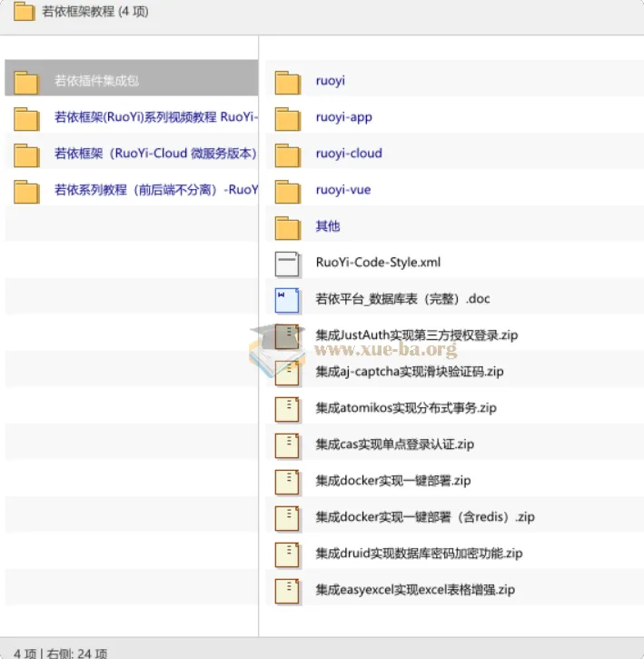Select 集成docker实现一键部署（含redis）.zip file name
Screen dimensions: 644x659
pyautogui.click(x=425, y=517)
